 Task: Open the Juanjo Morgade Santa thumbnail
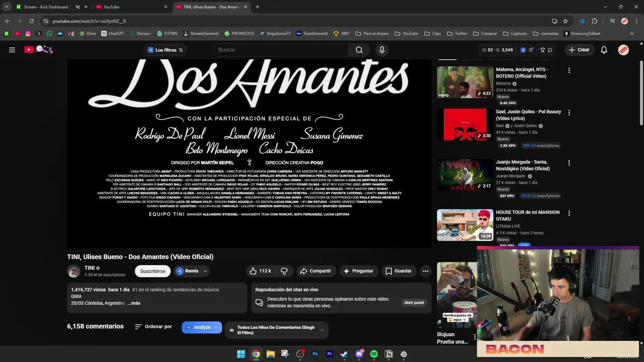[465, 174]
